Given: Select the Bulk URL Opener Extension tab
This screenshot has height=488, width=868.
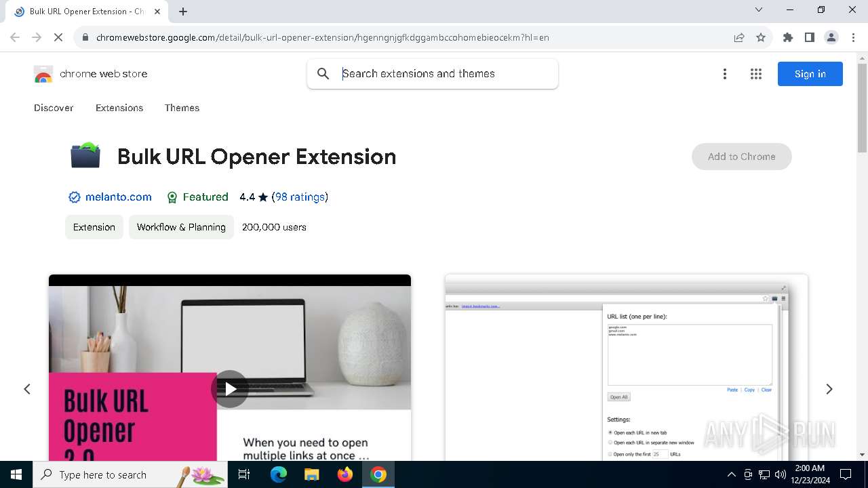Looking at the screenshot, I should click(87, 12).
